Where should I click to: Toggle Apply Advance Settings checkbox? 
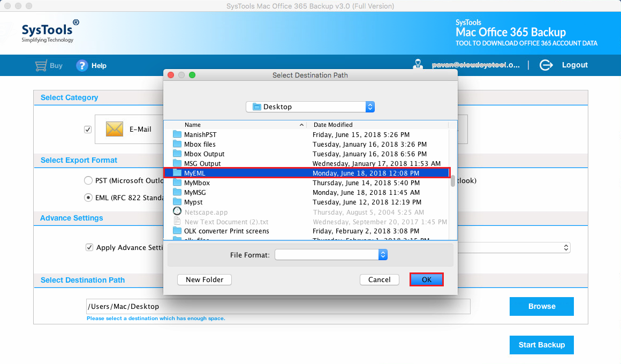click(x=89, y=247)
